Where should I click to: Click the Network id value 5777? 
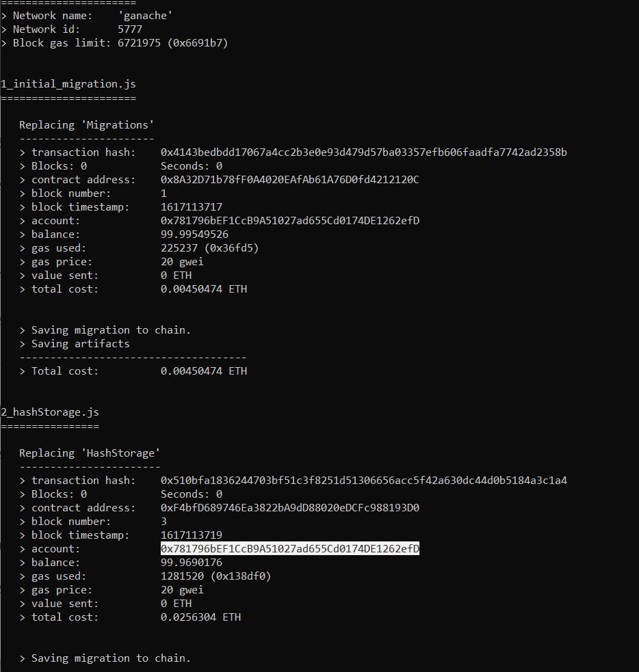tap(132, 29)
